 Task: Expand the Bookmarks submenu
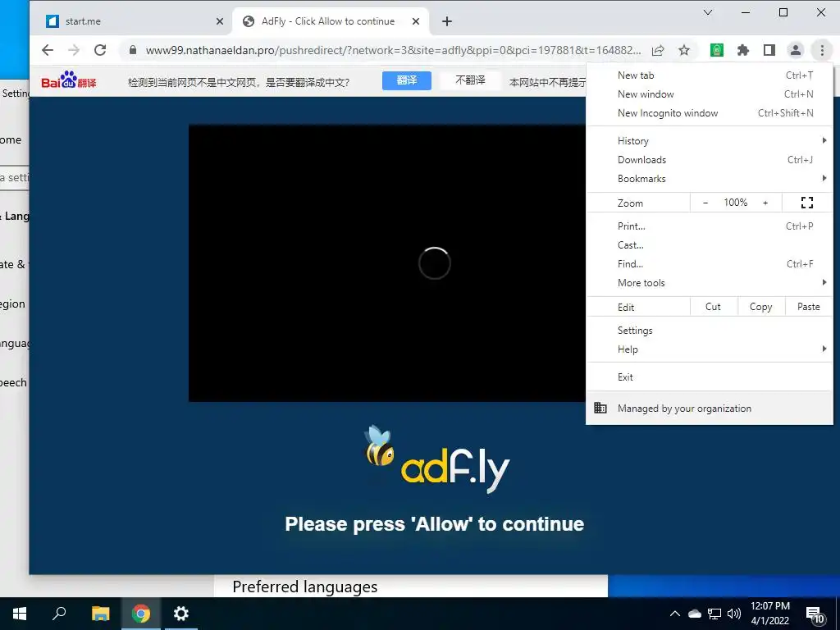(710, 178)
